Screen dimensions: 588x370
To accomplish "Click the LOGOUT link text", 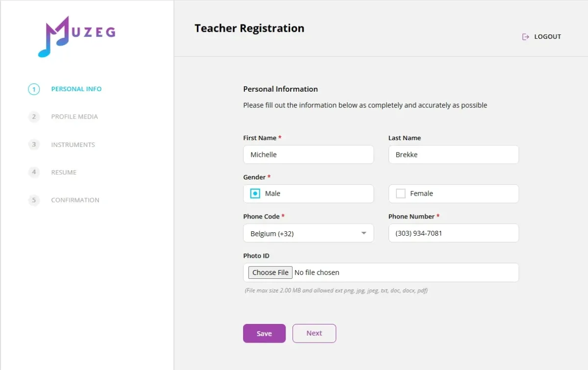I will pyautogui.click(x=547, y=37).
